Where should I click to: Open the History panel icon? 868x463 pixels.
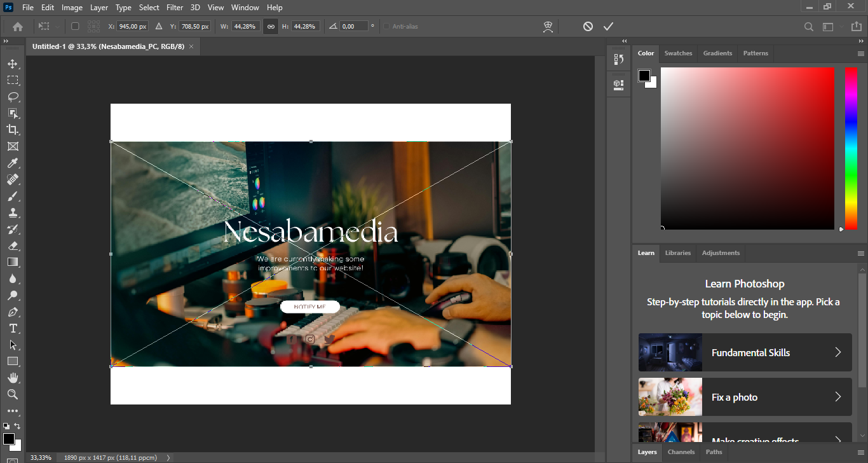pyautogui.click(x=618, y=60)
